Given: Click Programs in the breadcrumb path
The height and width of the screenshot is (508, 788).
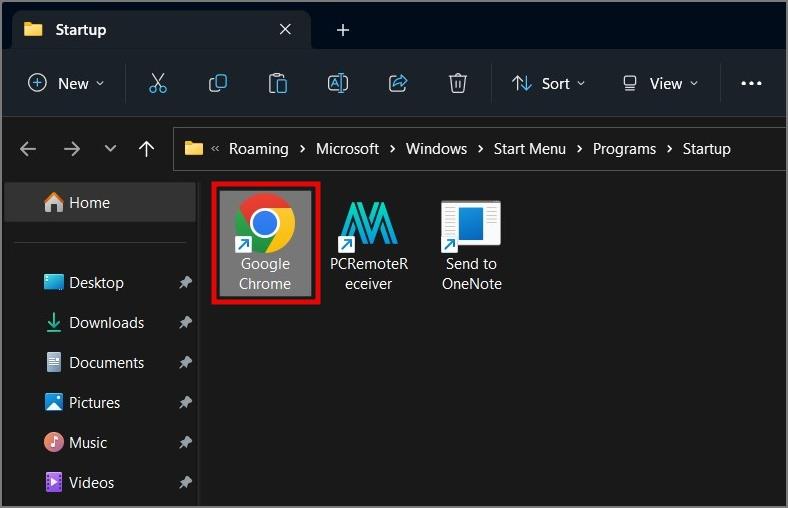Looking at the screenshot, I should click(624, 149).
